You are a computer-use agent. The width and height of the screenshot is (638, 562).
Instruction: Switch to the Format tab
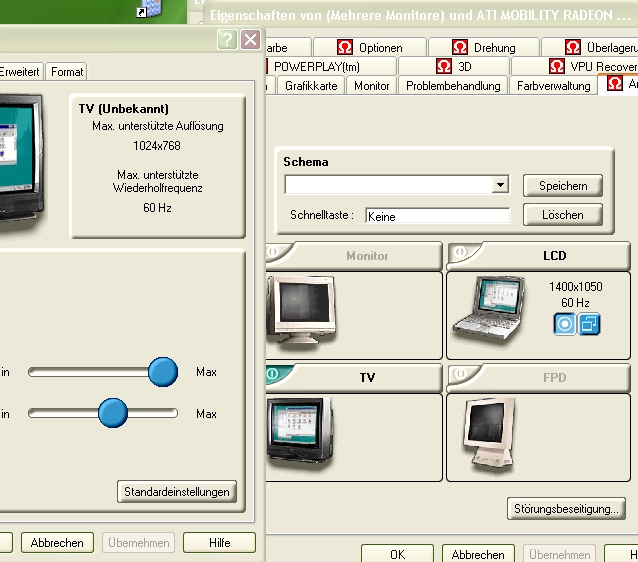(67, 72)
